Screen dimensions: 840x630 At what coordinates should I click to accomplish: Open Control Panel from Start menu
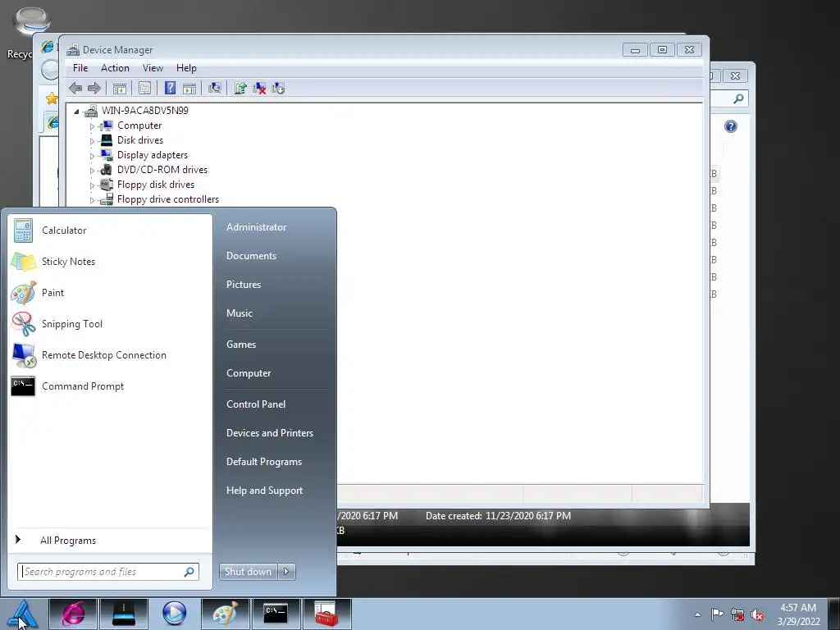256,404
